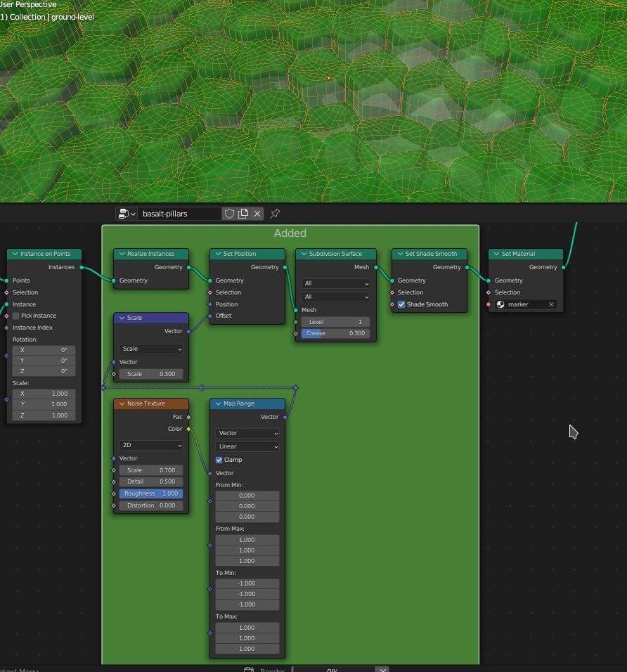627x672 pixels.
Task: Open the Scale operation dropdown in Scale node
Action: point(151,349)
